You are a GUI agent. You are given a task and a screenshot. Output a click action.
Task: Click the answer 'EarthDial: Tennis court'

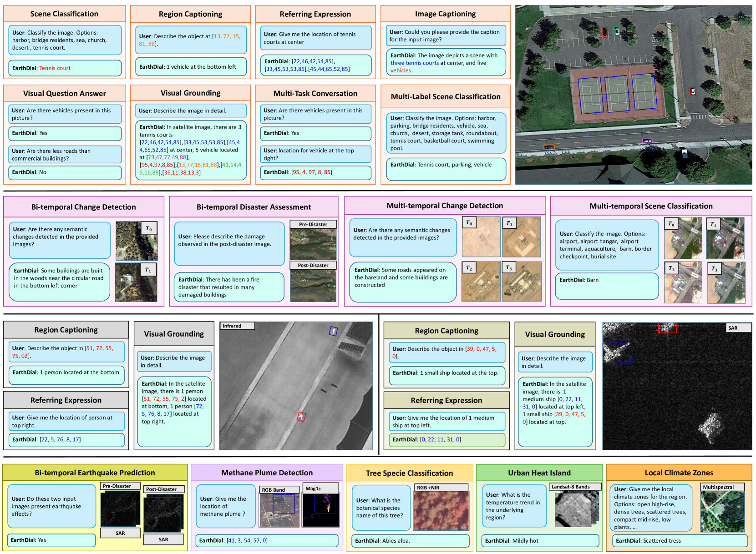coord(65,68)
